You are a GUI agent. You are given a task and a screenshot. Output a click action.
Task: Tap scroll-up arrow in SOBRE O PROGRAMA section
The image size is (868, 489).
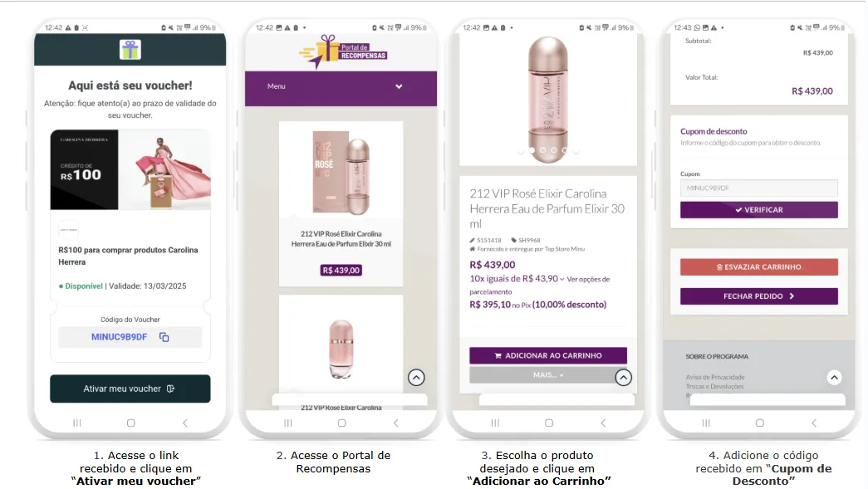pyautogui.click(x=834, y=377)
